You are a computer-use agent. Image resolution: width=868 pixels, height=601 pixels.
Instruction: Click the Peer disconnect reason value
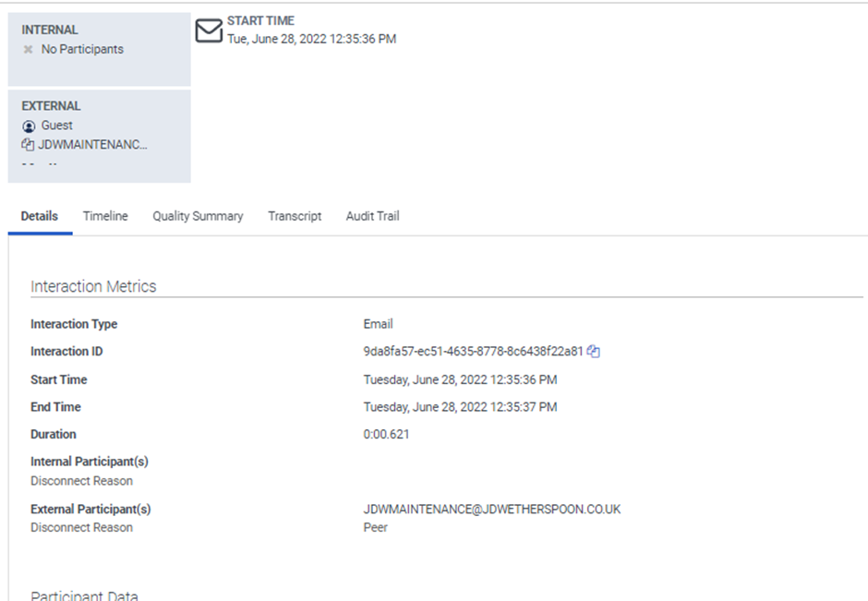(x=376, y=528)
